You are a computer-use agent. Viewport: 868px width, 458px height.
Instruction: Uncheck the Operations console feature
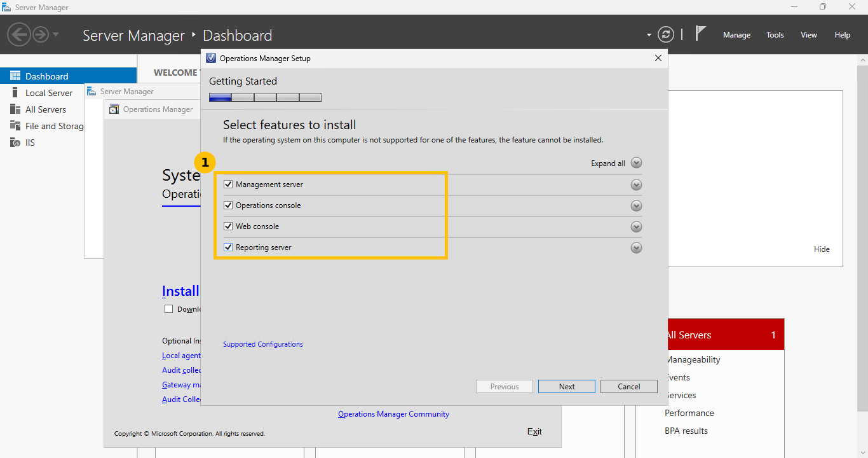tap(229, 205)
